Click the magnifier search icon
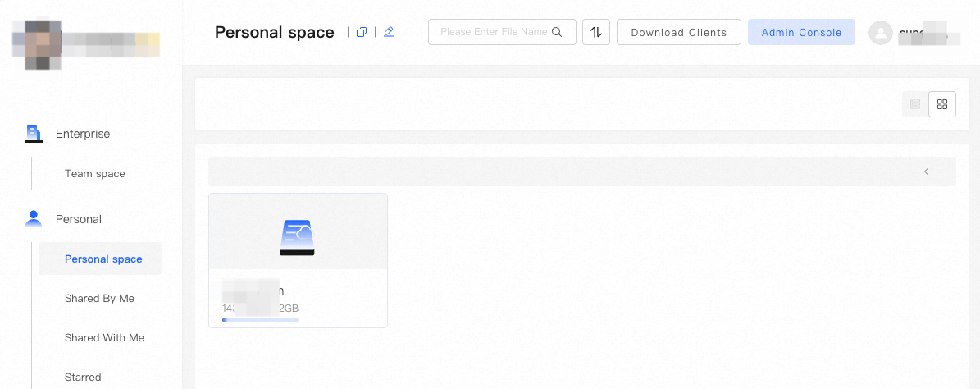 [x=558, y=32]
